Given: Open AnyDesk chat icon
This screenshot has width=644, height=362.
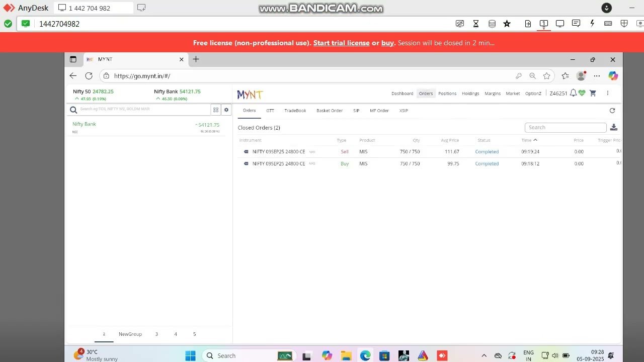Looking at the screenshot, I should coord(576,24).
